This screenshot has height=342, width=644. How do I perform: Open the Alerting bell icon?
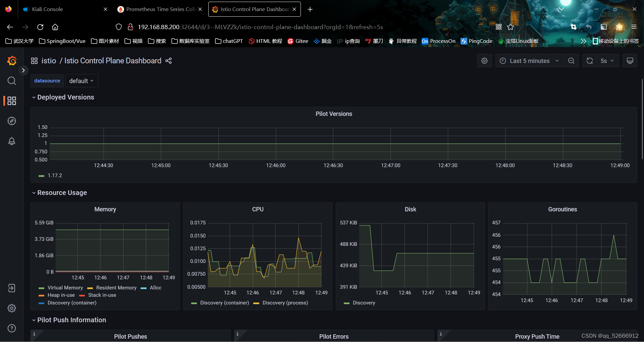coord(12,141)
